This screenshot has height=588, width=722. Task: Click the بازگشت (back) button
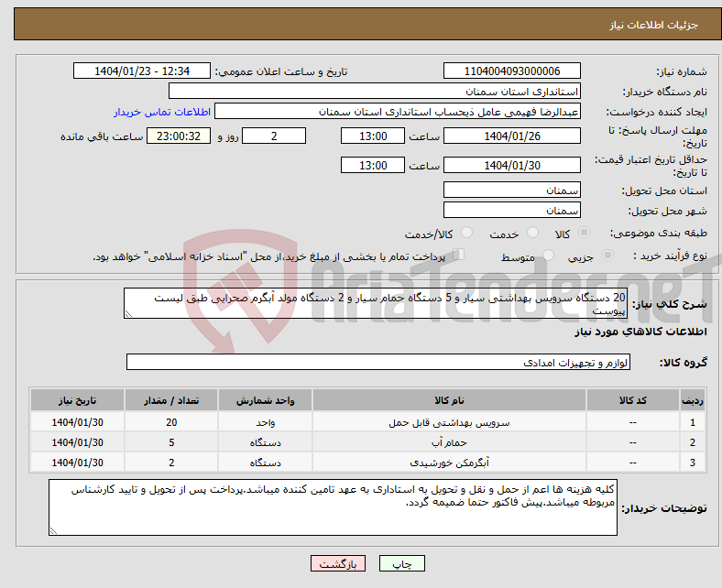tap(338, 563)
